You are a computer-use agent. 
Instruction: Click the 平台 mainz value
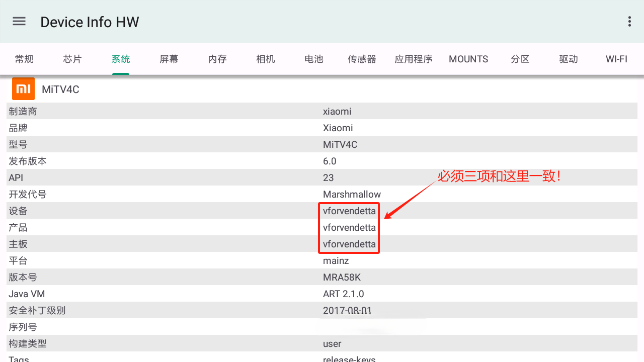[x=336, y=260]
